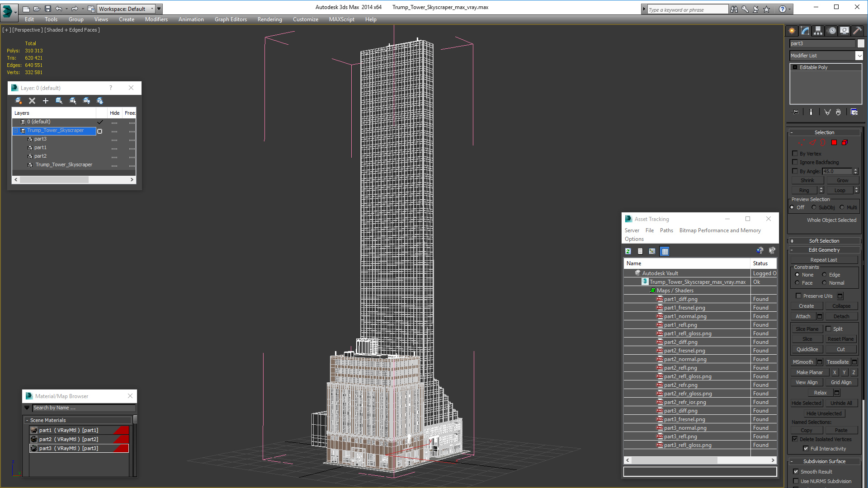The image size is (868, 488).
Task: Enable By Angle checkbox
Action: coord(795,171)
